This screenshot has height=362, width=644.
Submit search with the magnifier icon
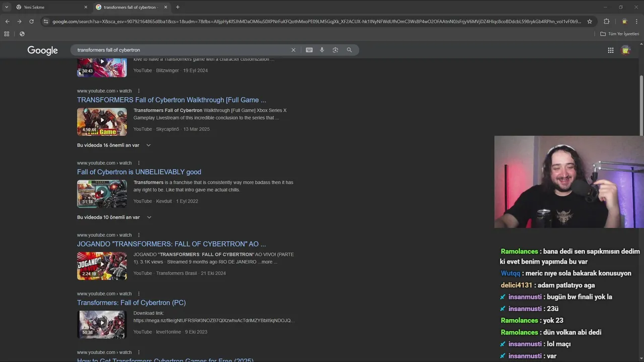349,50
